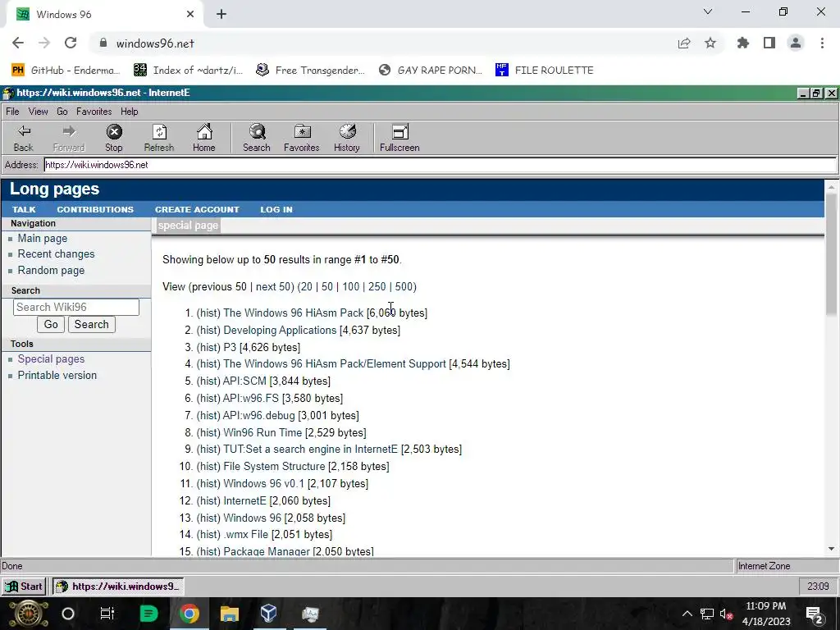The image size is (840, 630).
Task: Open GitHub - Enderma... bookmark
Action: pyautogui.click(x=66, y=71)
